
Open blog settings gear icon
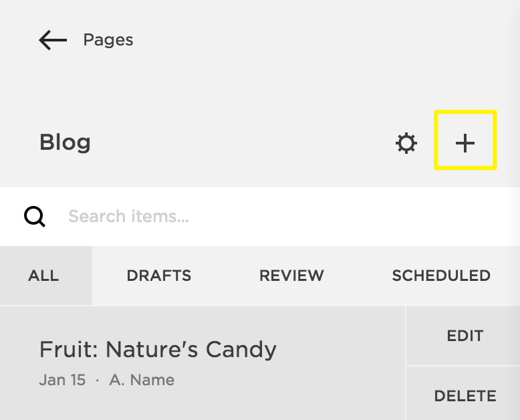(406, 143)
